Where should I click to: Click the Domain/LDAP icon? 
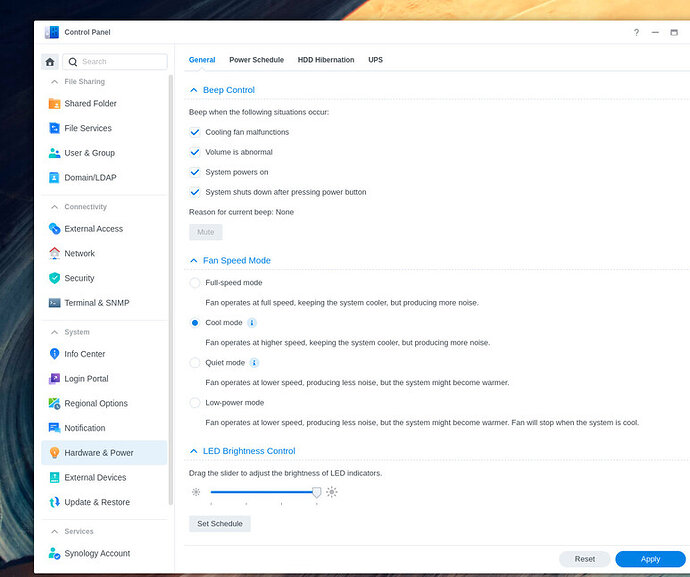coord(54,177)
